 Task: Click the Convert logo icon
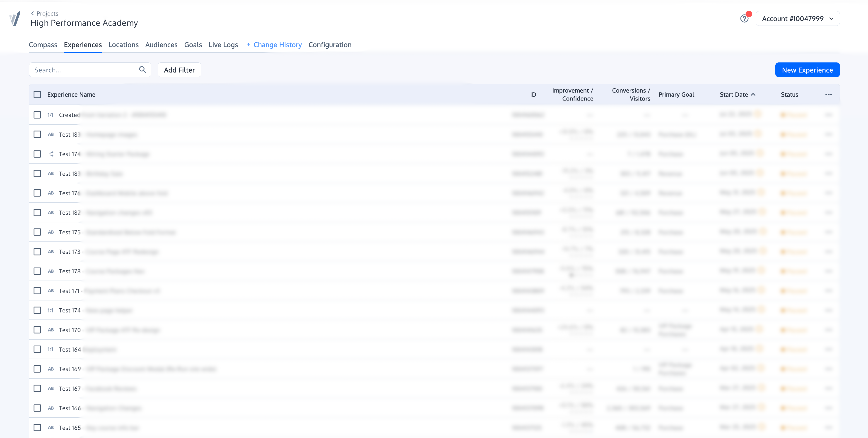pos(15,19)
